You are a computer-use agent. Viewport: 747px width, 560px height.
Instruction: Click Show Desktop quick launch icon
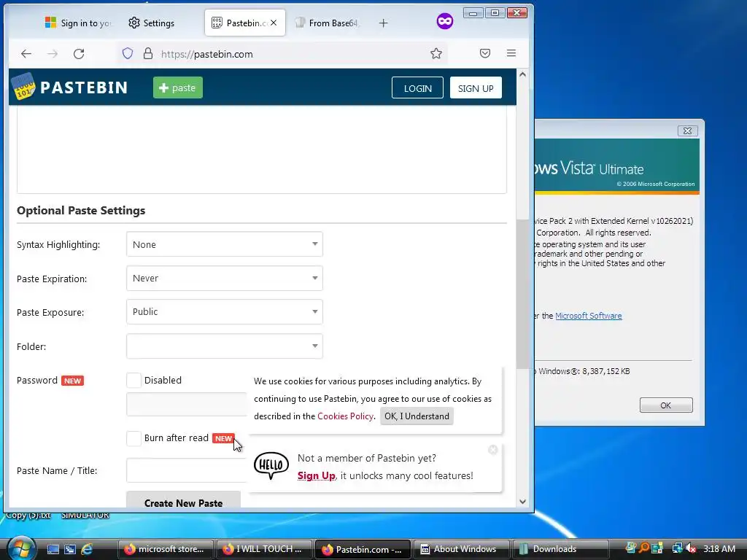click(53, 549)
